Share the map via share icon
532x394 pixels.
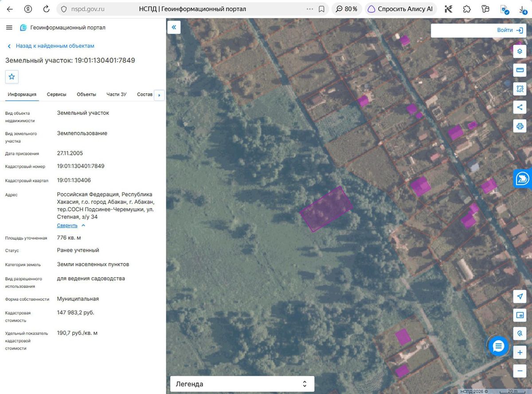pos(520,107)
